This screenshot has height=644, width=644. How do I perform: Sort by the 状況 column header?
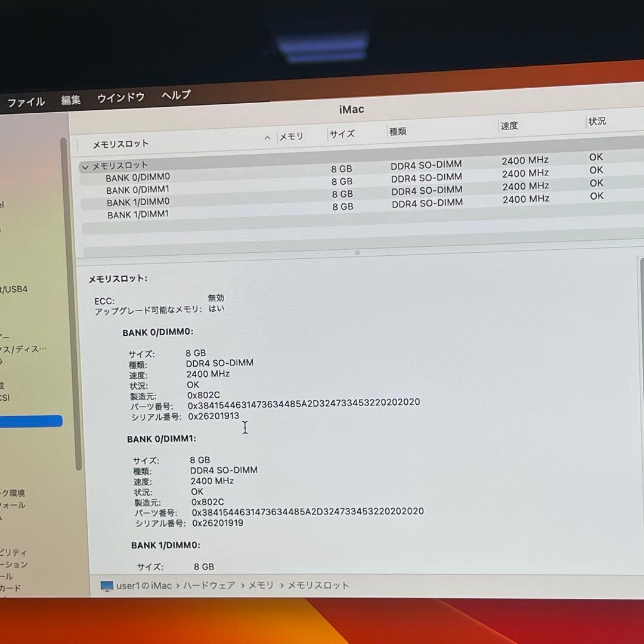[597, 122]
